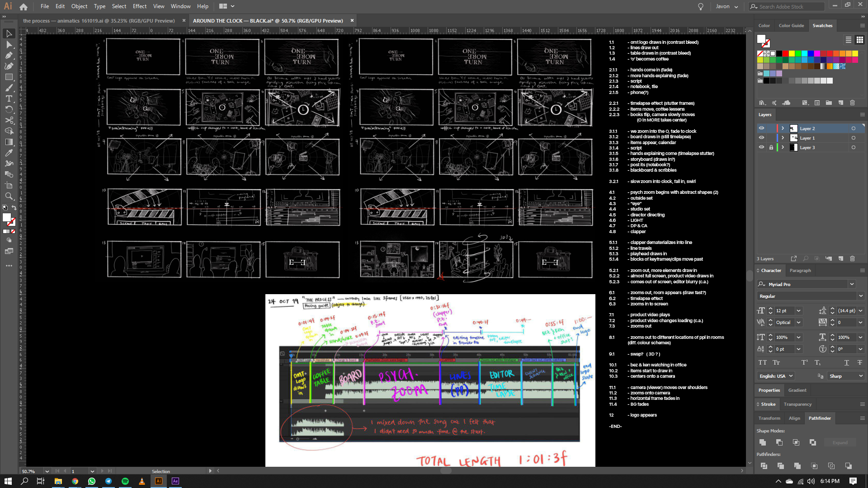The width and height of the screenshot is (868, 488).
Task: Click Swap Fill and Stroke arrow
Action: click(x=14, y=208)
